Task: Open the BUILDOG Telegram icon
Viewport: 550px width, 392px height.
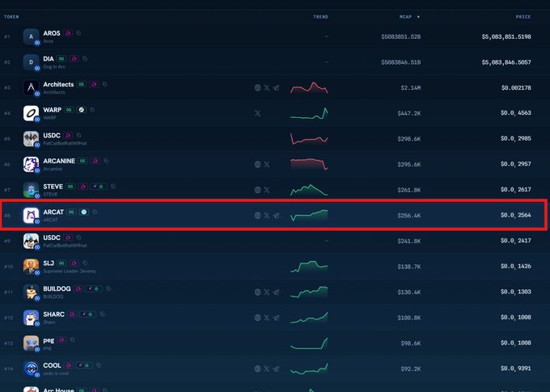Action: [276, 292]
